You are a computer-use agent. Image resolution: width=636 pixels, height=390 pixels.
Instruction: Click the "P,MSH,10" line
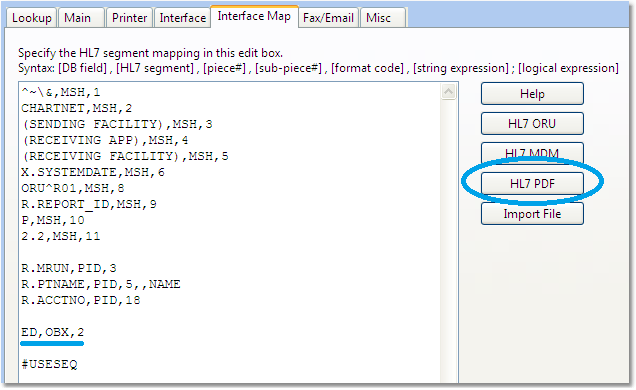53,220
